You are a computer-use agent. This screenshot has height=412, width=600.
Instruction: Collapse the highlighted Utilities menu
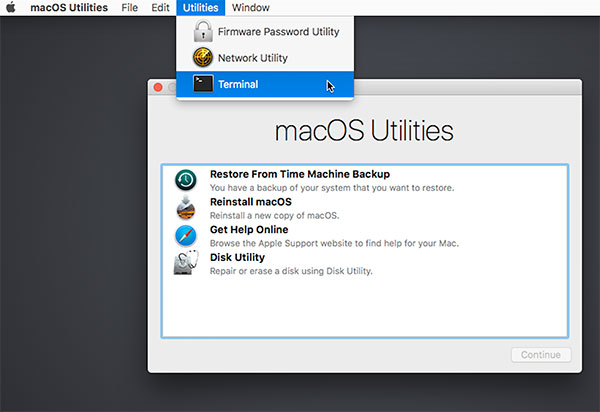200,8
